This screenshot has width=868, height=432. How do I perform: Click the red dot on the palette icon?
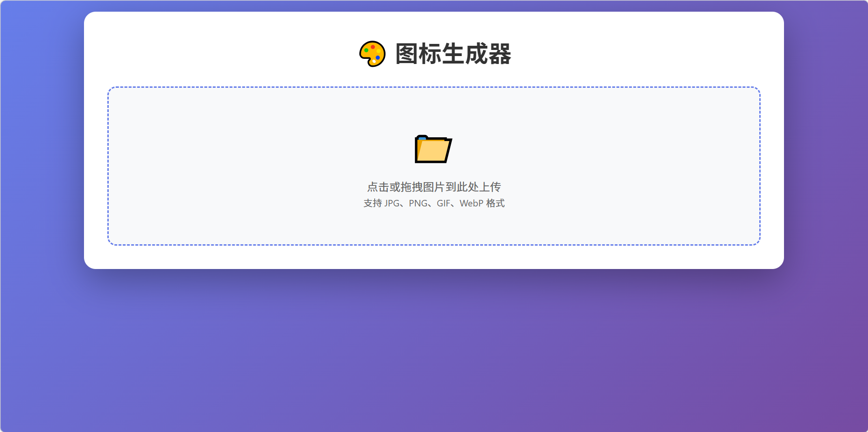(x=373, y=47)
